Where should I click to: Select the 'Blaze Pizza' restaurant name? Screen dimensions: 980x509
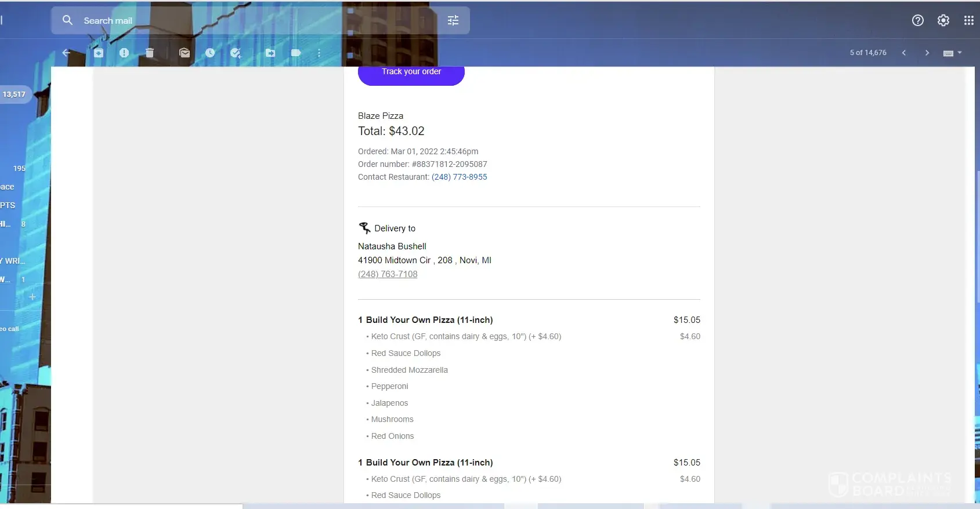click(381, 116)
